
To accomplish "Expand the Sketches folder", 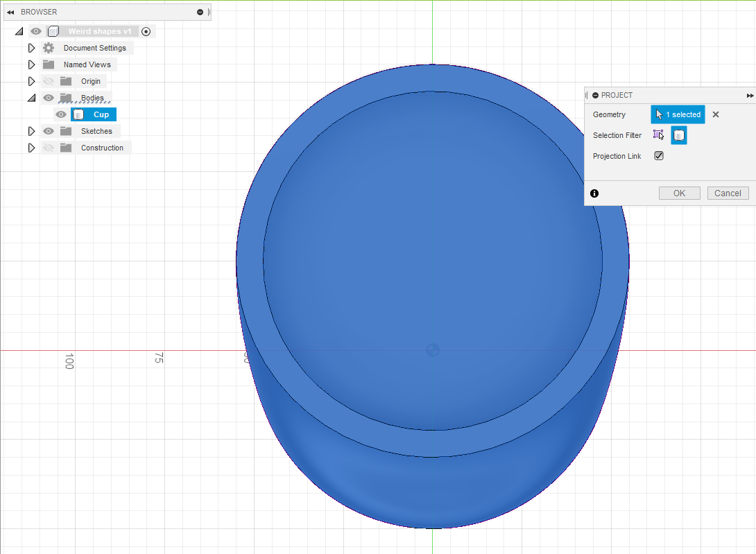I will tap(31, 131).
